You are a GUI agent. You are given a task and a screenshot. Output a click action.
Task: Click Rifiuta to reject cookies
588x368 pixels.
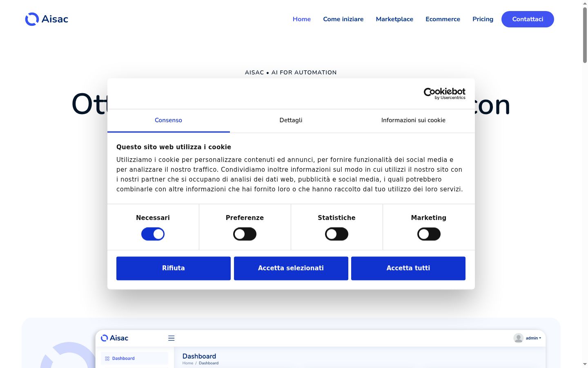(174, 268)
